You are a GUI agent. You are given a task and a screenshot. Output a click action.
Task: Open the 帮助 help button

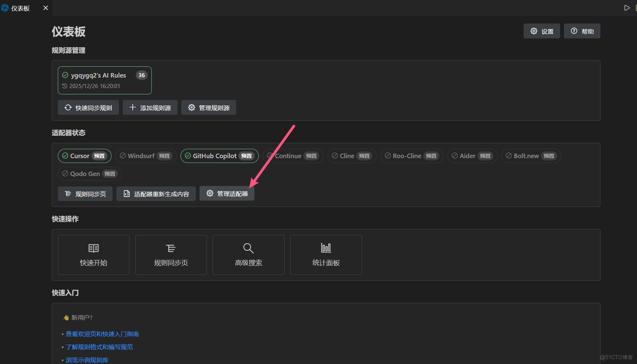pyautogui.click(x=582, y=31)
